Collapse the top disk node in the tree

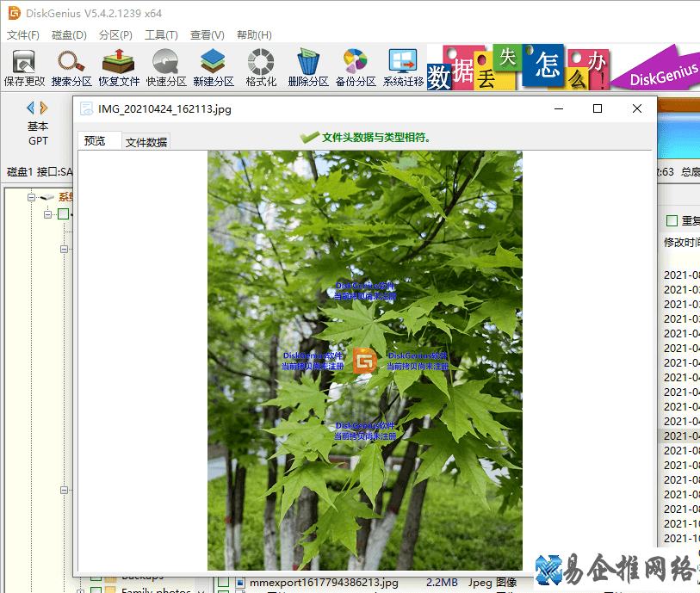point(32,197)
